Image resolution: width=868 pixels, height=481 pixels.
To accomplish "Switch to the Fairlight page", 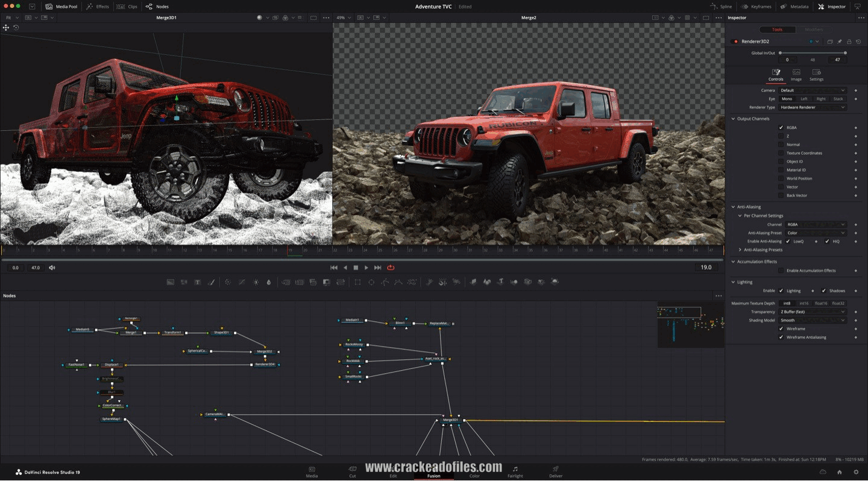I will [515, 471].
